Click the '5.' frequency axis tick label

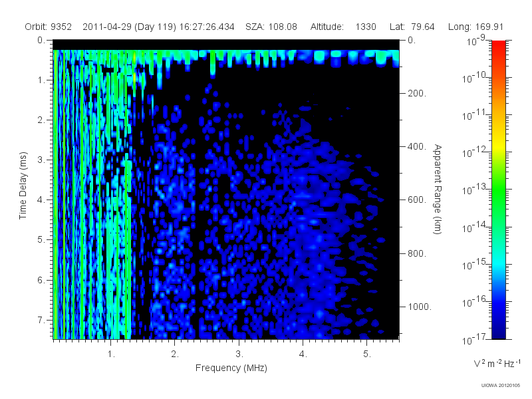(x=367, y=354)
